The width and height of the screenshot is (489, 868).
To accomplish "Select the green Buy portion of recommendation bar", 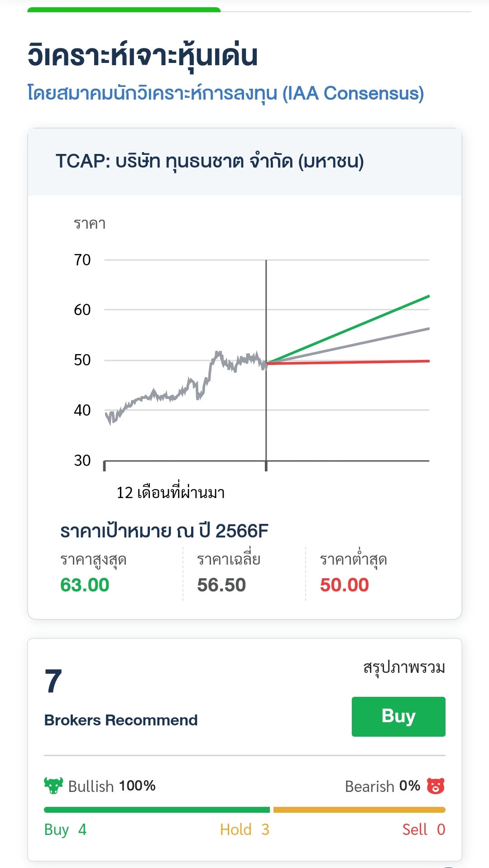I will (157, 810).
